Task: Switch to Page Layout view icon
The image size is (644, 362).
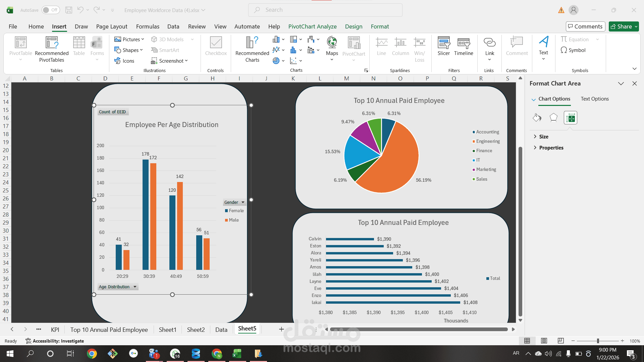Action: click(x=544, y=341)
